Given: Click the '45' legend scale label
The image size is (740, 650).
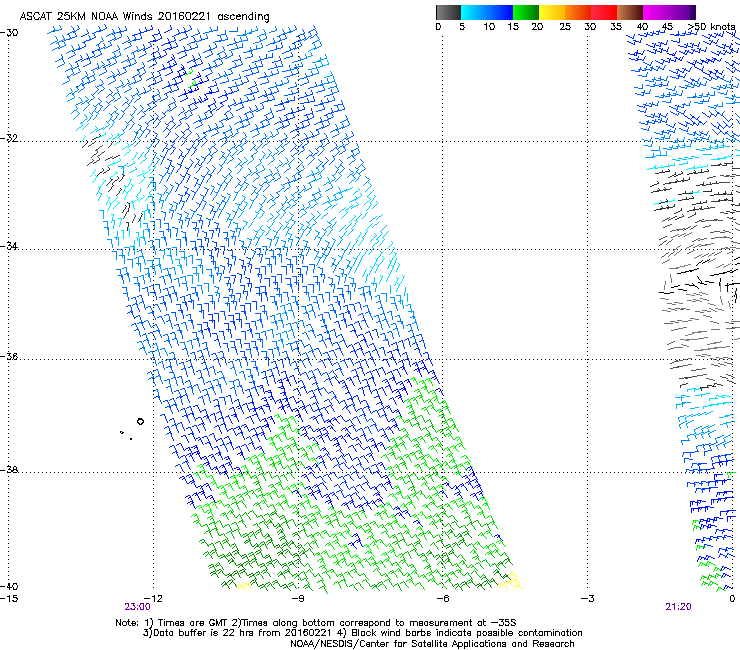Looking at the screenshot, I should [x=667, y=26].
